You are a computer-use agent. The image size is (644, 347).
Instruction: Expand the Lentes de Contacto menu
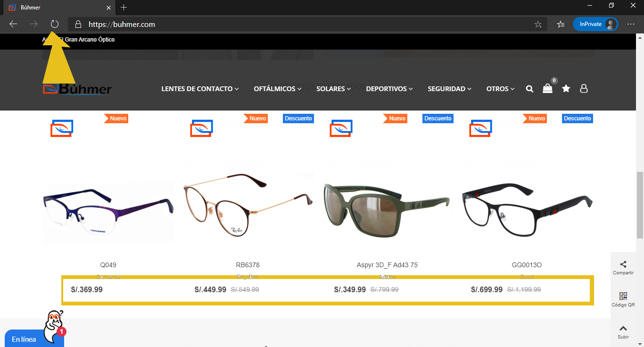coord(200,89)
